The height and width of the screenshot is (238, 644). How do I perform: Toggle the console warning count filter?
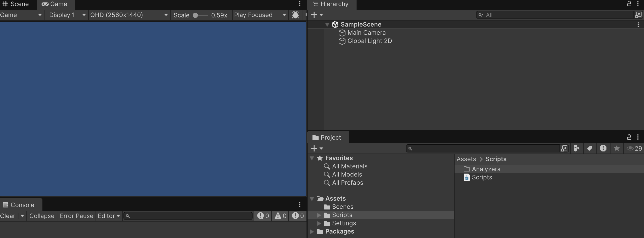(x=280, y=216)
